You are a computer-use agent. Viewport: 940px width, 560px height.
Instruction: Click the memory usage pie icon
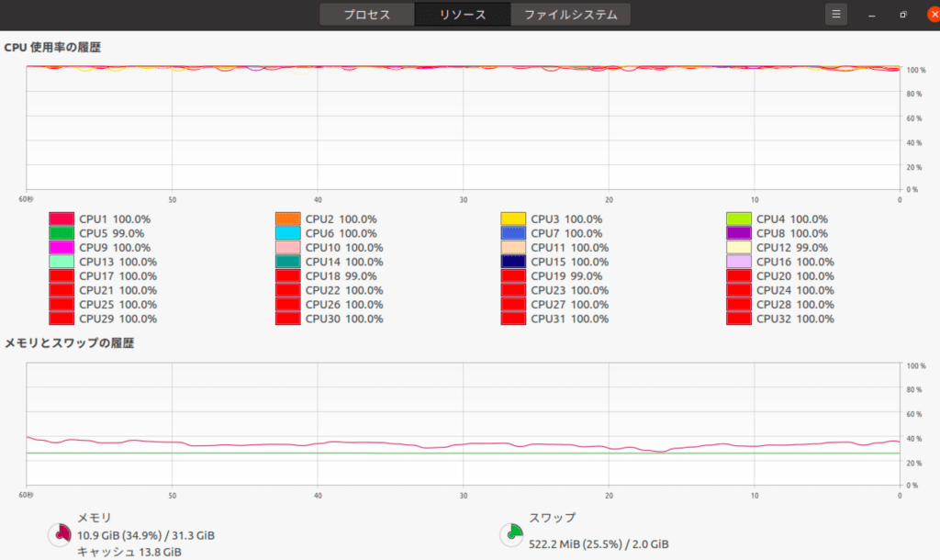pos(60,533)
